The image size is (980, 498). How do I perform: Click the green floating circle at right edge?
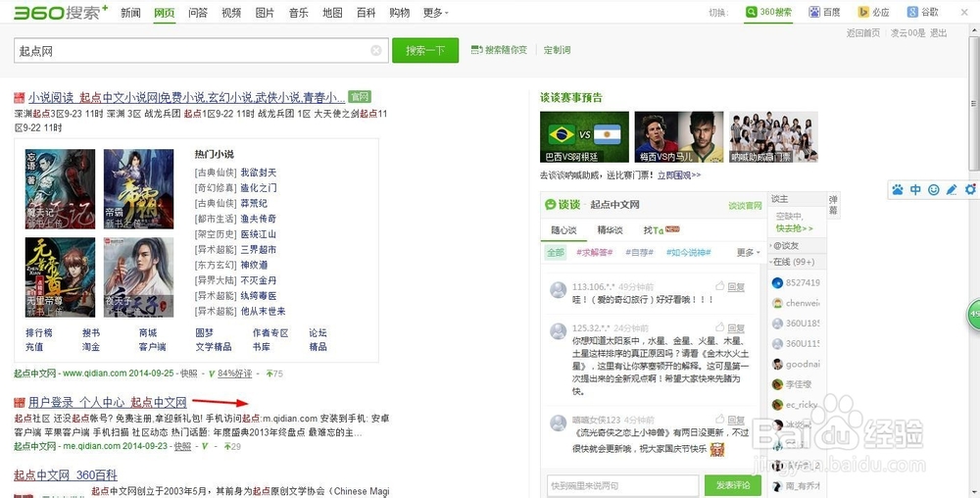(974, 316)
